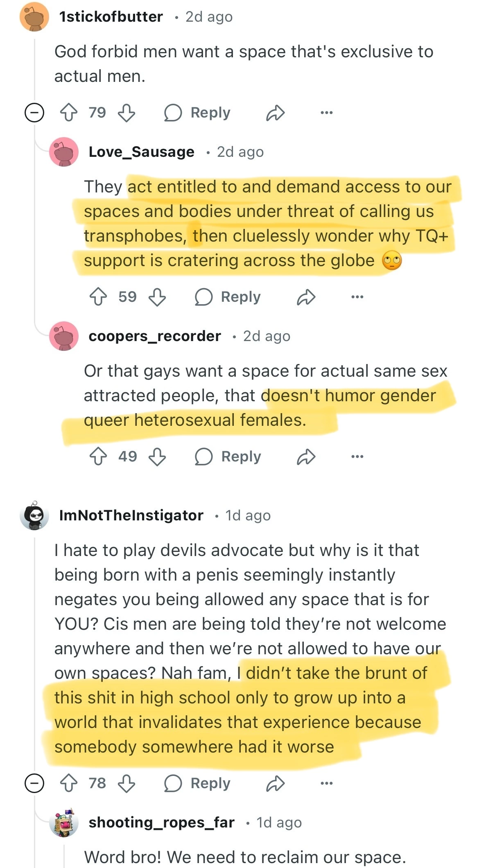The image size is (479, 868).
Task: Open shooting_ropes_far's user profile
Action: click(161, 822)
